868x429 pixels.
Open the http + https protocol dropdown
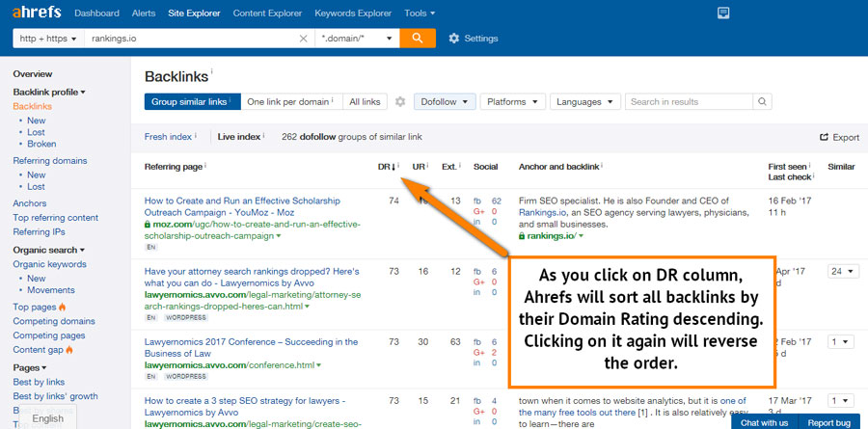pos(46,39)
